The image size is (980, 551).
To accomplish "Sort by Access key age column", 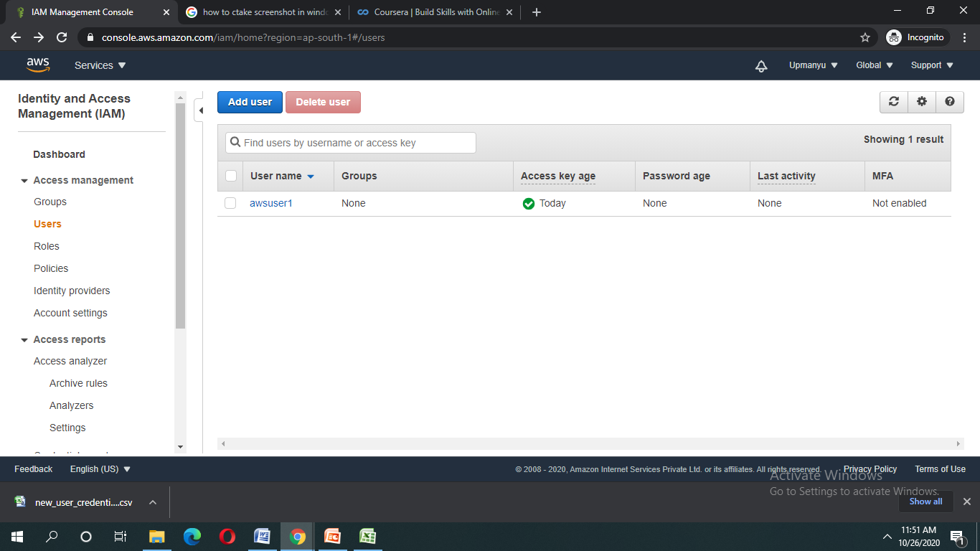I will [558, 176].
